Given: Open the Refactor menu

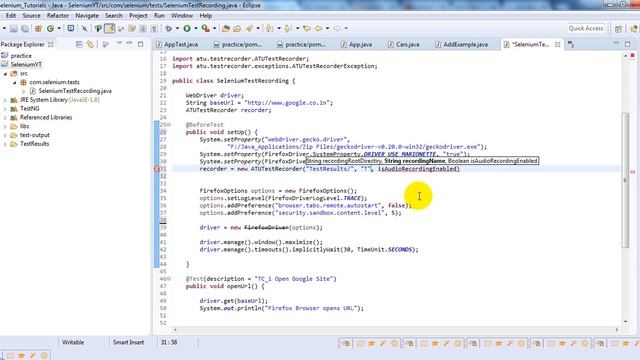Looking at the screenshot, I should (x=58, y=16).
